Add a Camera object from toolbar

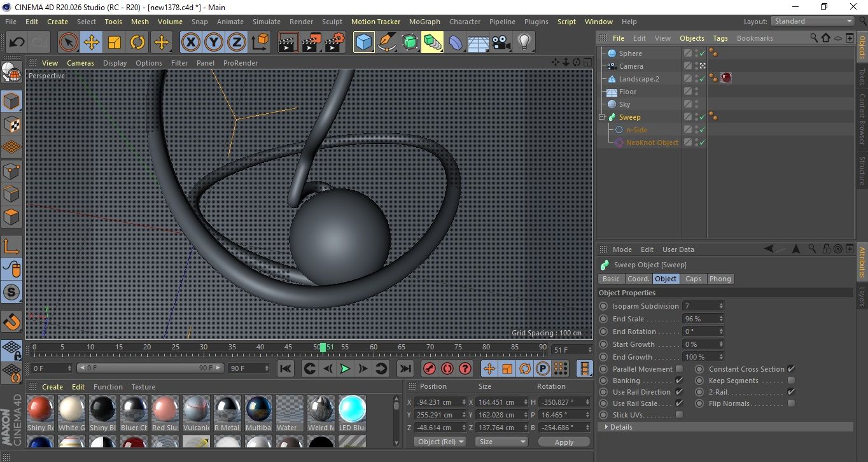(x=501, y=43)
